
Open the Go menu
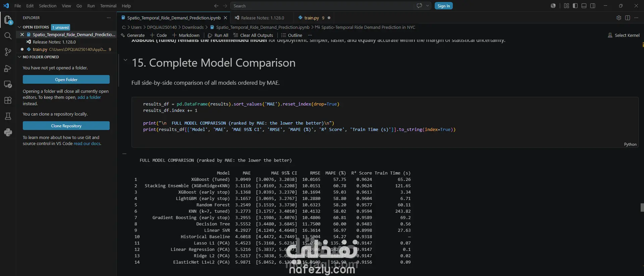tap(79, 6)
